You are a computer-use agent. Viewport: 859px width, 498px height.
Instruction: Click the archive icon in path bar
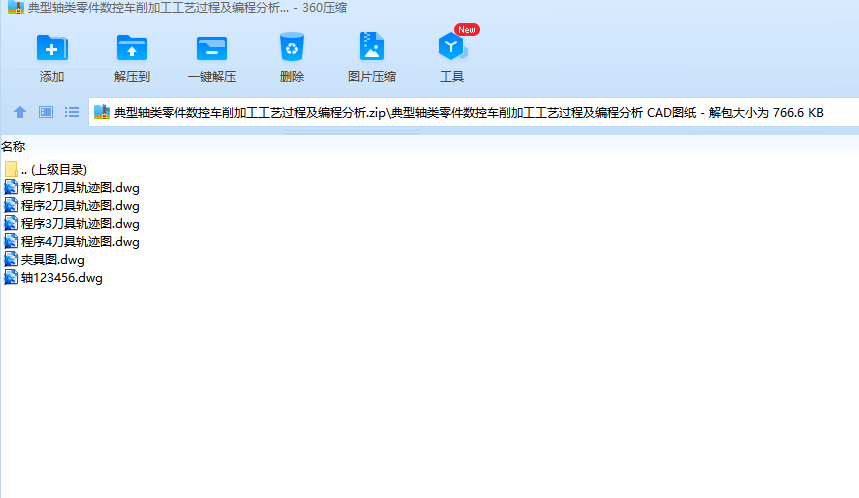pos(102,112)
